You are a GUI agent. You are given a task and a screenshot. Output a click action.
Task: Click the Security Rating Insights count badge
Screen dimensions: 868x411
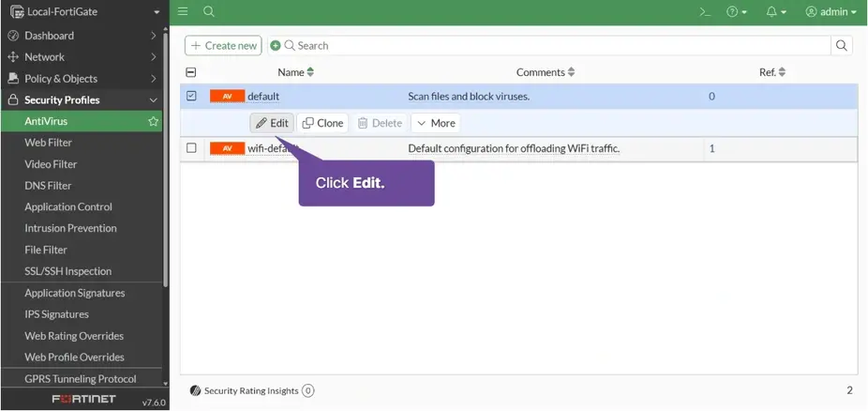pos(308,391)
